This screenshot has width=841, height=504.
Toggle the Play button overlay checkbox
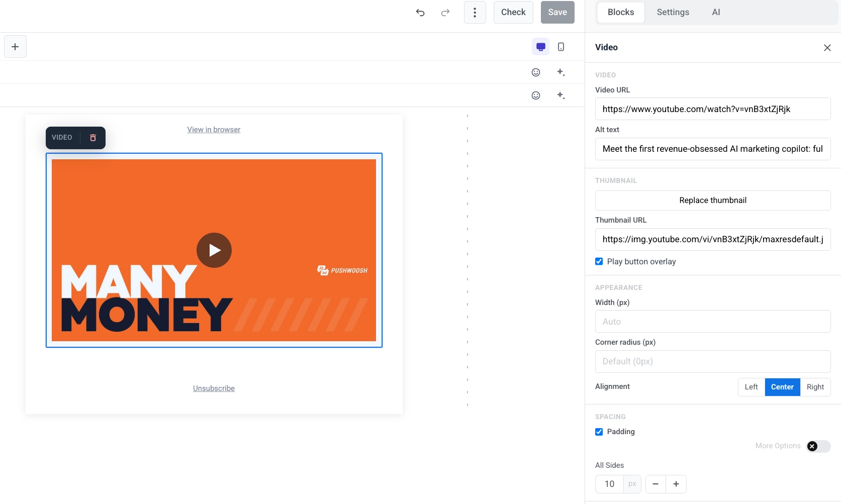pyautogui.click(x=599, y=261)
